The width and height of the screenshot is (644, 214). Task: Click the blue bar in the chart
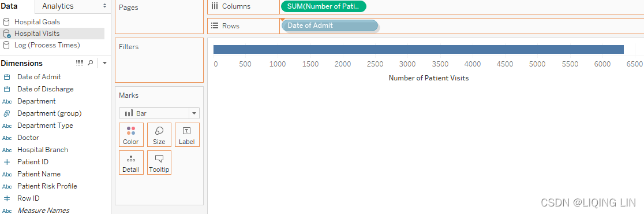418,49
